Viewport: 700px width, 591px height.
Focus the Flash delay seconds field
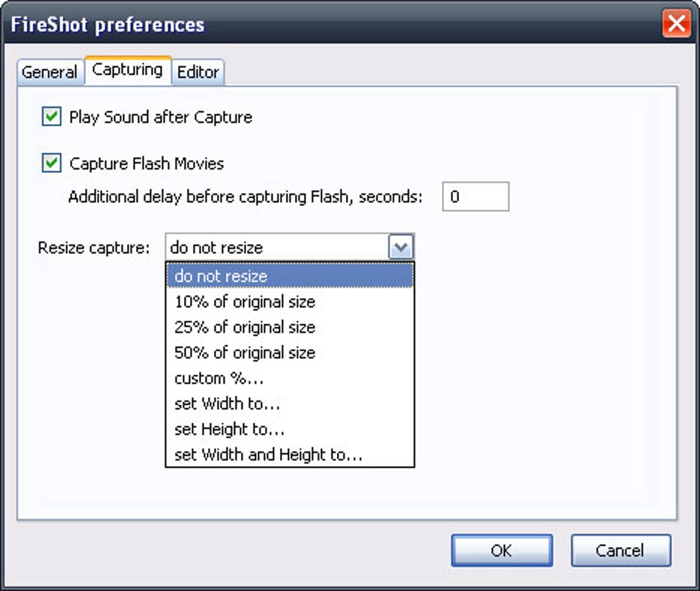click(476, 197)
